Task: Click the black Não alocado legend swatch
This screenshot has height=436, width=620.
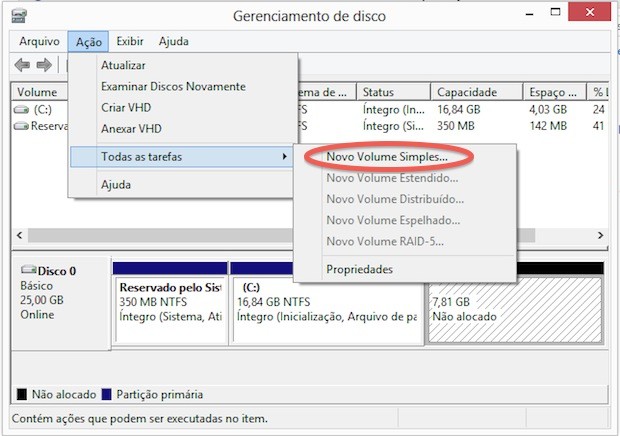Action: point(23,393)
